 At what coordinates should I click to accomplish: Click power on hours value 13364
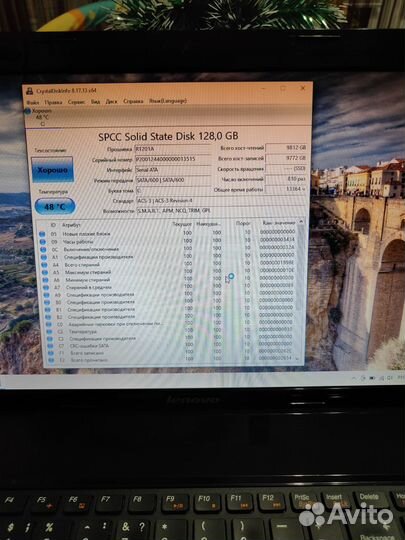point(285,189)
